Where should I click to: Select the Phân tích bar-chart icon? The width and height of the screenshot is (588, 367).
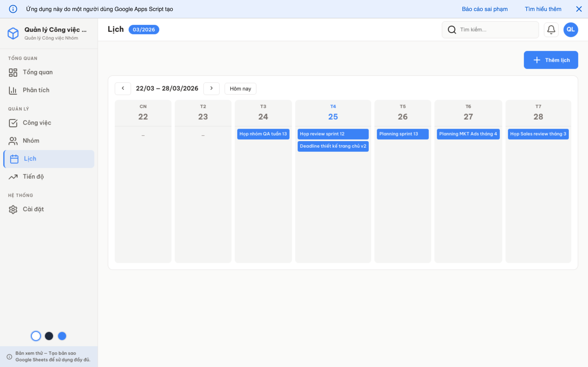coord(13,90)
